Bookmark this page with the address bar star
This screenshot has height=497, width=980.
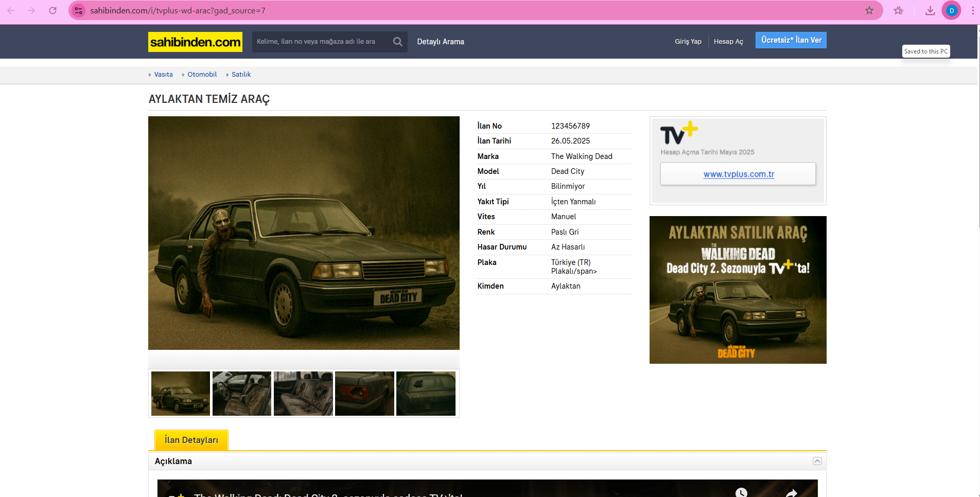[869, 10]
